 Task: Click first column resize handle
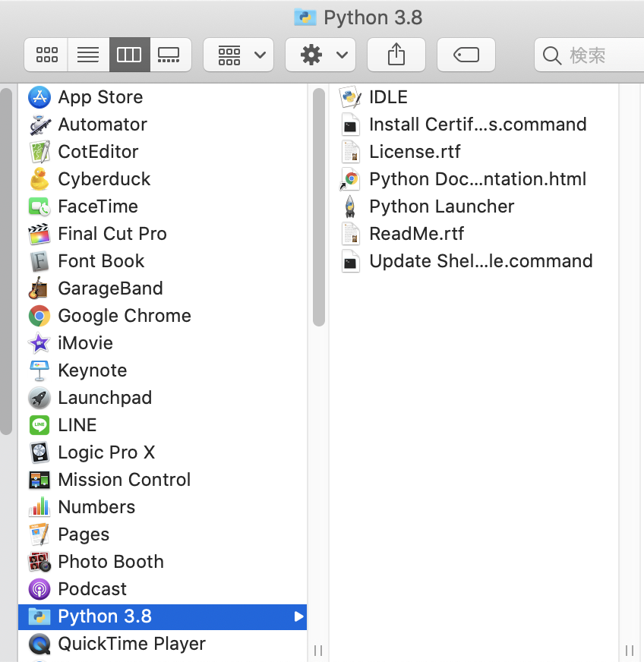(x=318, y=651)
